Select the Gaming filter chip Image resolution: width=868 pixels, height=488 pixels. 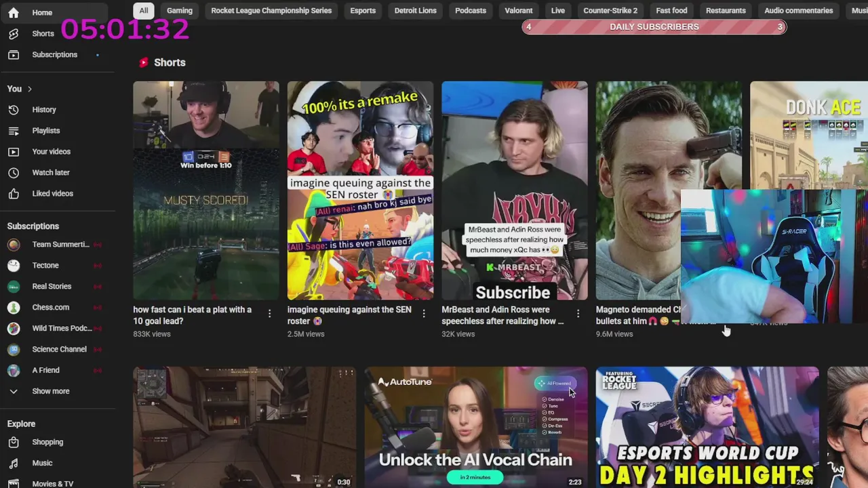[180, 10]
